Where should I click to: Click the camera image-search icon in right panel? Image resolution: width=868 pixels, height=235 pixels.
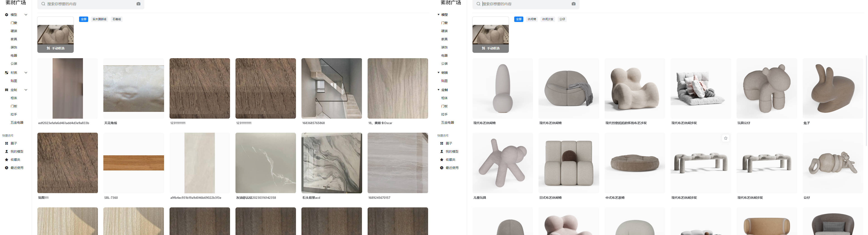[574, 4]
